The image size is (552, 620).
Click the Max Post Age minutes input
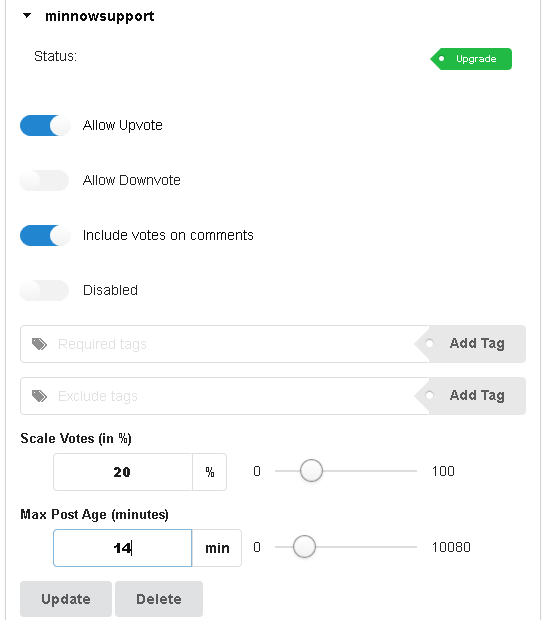click(123, 548)
